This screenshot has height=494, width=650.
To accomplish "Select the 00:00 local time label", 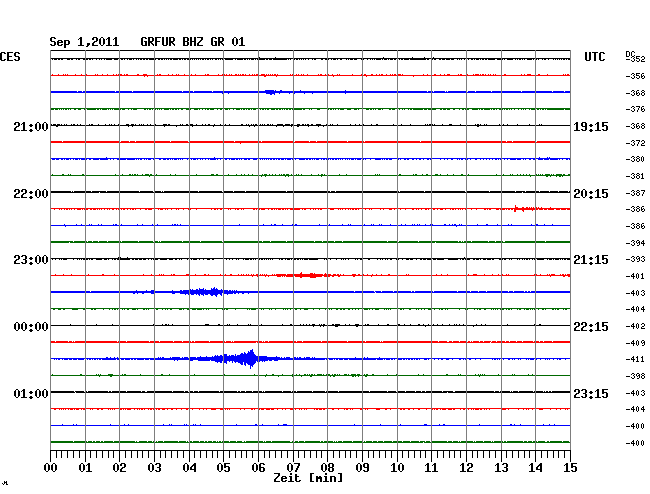I will click(x=31, y=327).
